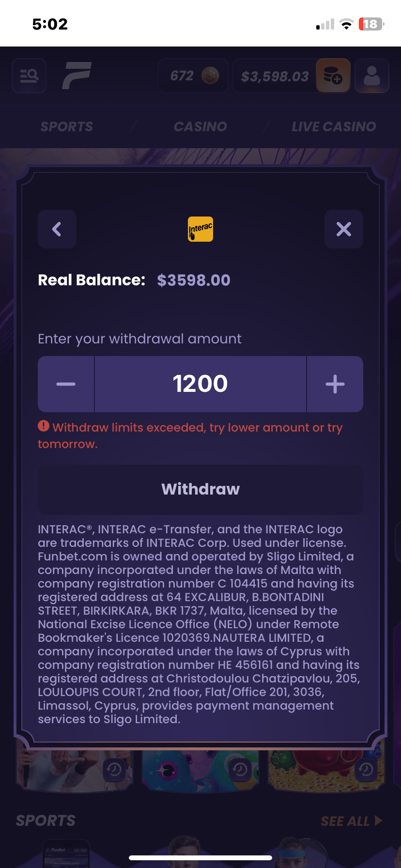The image size is (401, 868).
Task: Open the deposit coins icon
Action: click(333, 76)
